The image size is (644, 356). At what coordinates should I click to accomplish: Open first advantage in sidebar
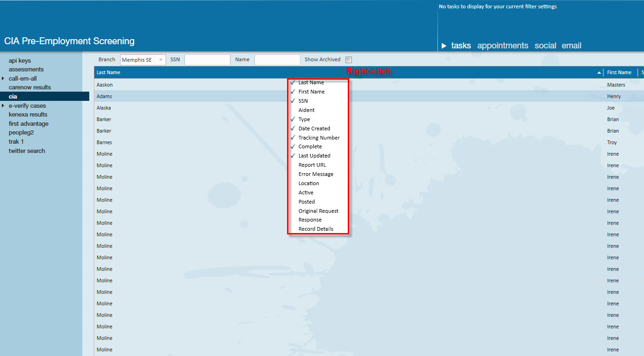[x=29, y=123]
